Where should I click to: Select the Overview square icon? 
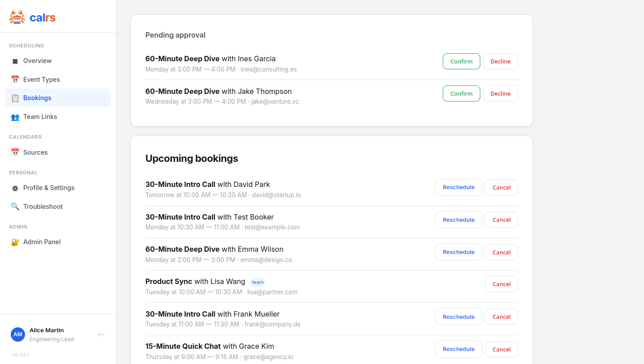tap(16, 61)
